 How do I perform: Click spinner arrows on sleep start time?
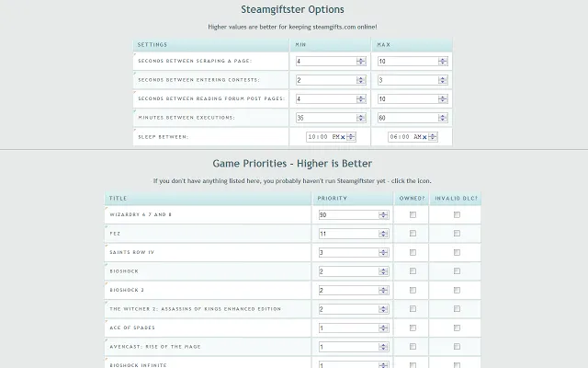(349, 137)
